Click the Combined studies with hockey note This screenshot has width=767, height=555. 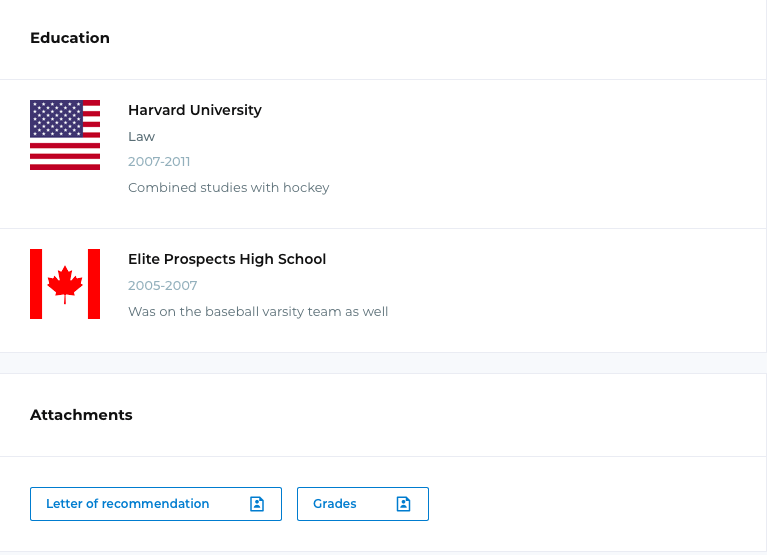[x=228, y=188]
